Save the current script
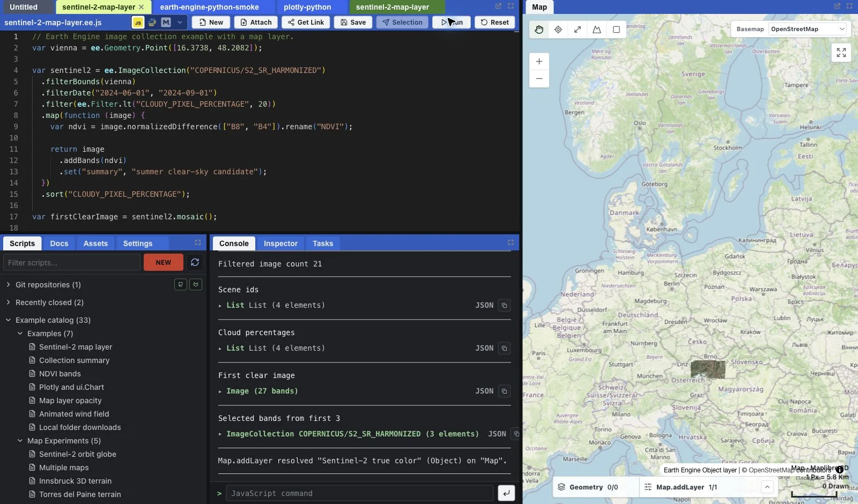The height and width of the screenshot is (504, 858). tap(353, 23)
